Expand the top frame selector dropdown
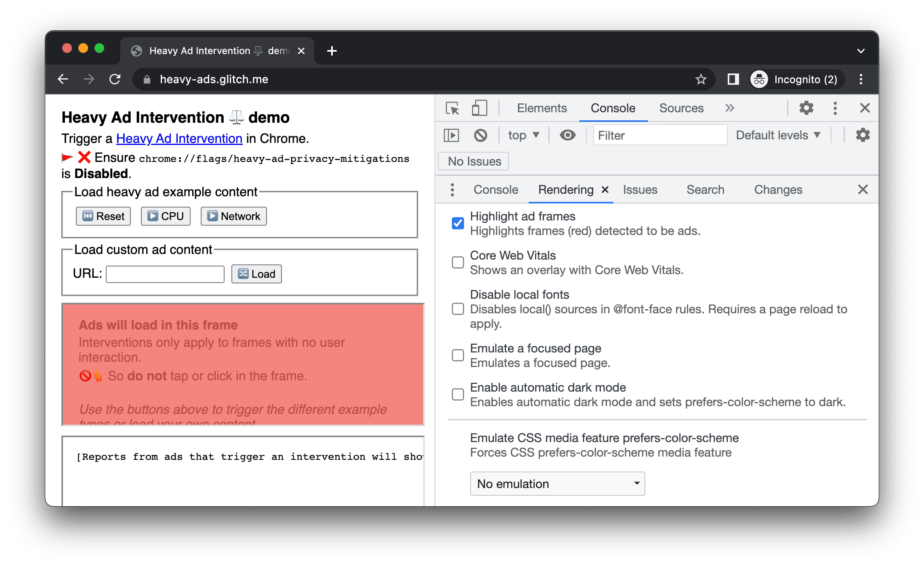The width and height of the screenshot is (924, 566). pos(521,135)
